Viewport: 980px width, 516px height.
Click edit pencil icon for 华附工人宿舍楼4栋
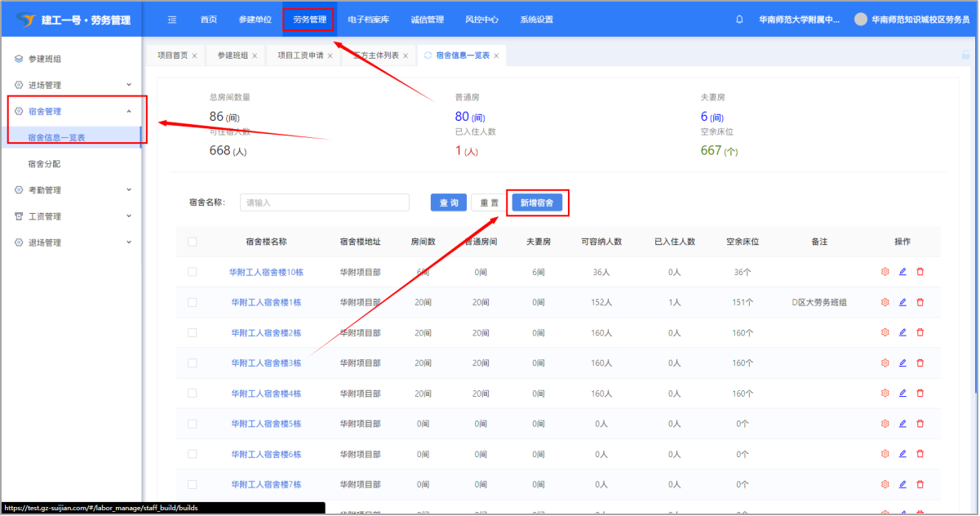tap(902, 394)
